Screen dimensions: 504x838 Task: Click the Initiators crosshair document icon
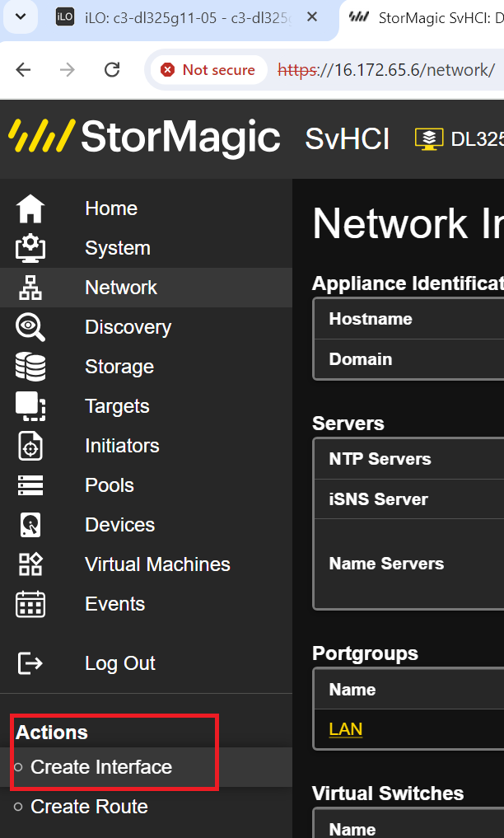30,446
